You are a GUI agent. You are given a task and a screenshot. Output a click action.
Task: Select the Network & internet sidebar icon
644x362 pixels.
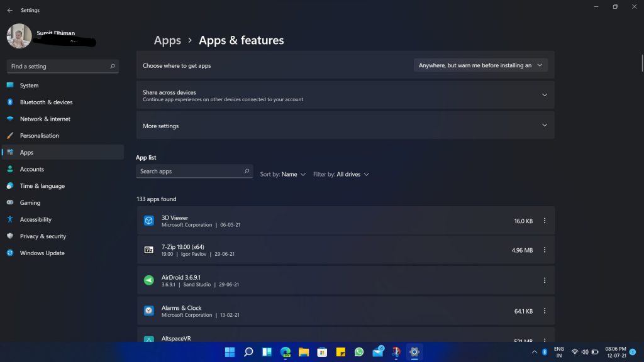pyautogui.click(x=11, y=119)
